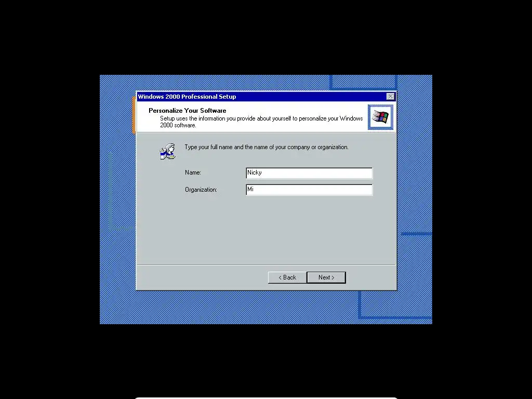Screen dimensions: 532x399
Task: Click the 'Setup uses the information' description text
Action: pos(261,122)
